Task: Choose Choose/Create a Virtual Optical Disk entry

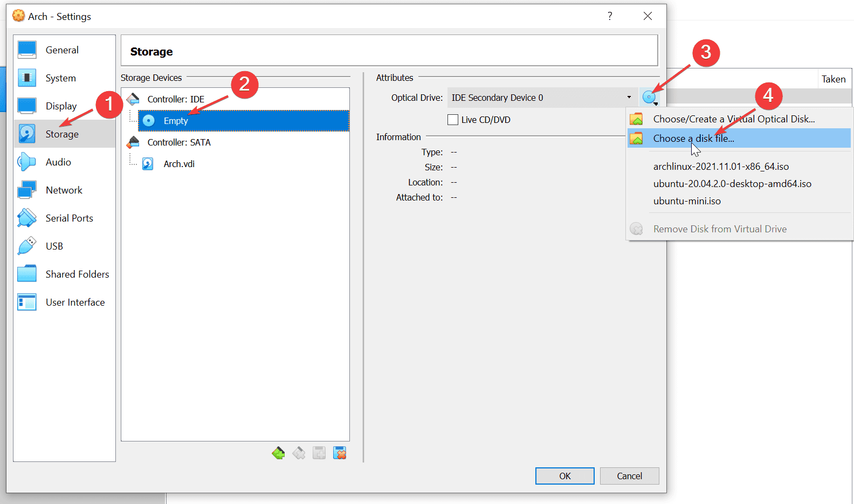Action: (x=739, y=119)
